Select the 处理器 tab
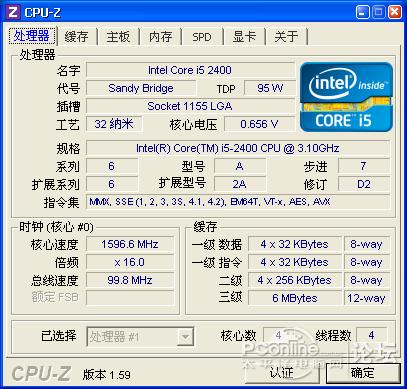The image size is (407, 389). coord(32,35)
